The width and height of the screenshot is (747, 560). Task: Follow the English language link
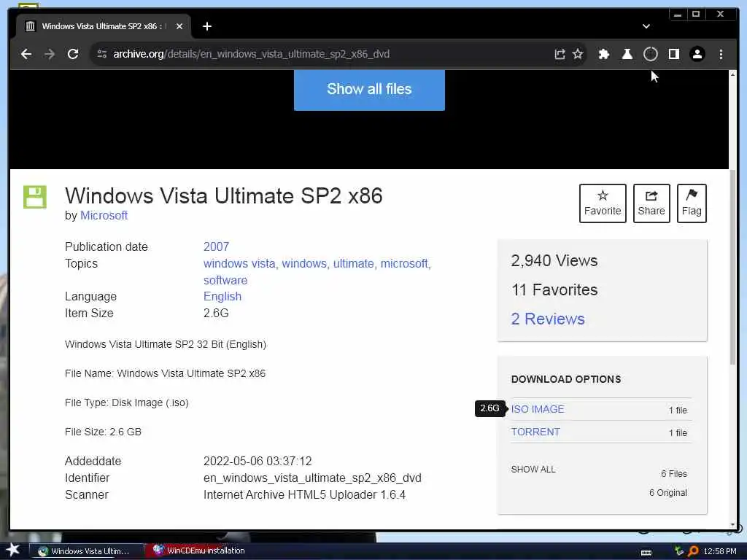point(222,296)
